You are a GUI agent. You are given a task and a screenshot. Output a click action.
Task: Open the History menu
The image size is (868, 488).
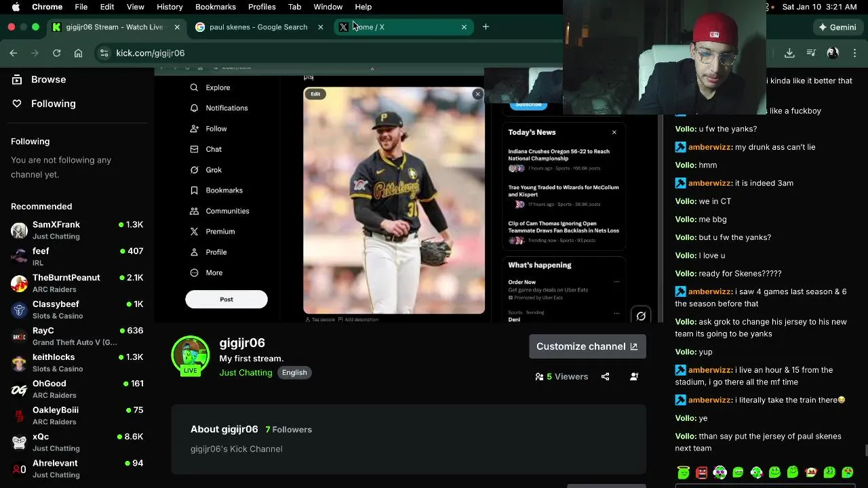pyautogui.click(x=170, y=7)
